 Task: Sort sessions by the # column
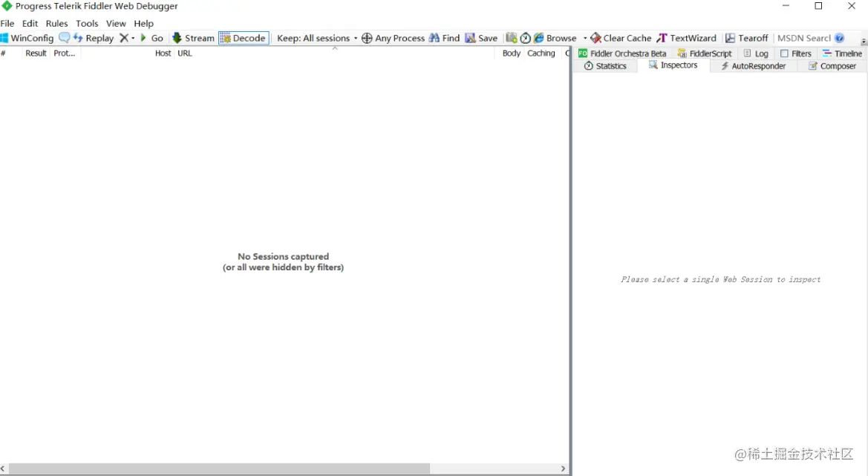pos(3,53)
